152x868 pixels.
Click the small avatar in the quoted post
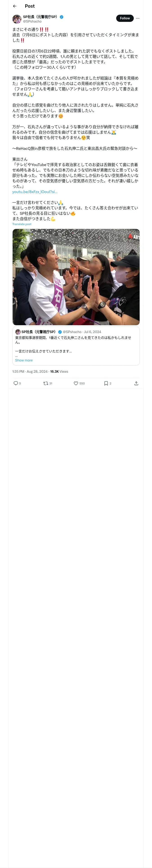18,332
